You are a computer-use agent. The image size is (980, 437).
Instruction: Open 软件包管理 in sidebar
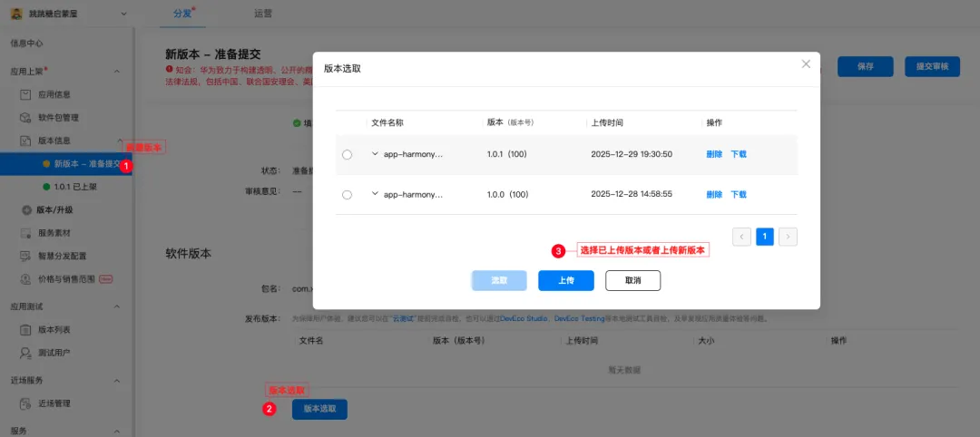tap(58, 117)
